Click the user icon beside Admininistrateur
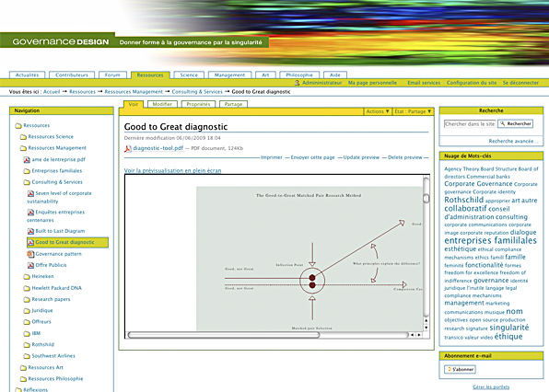 pyautogui.click(x=297, y=83)
